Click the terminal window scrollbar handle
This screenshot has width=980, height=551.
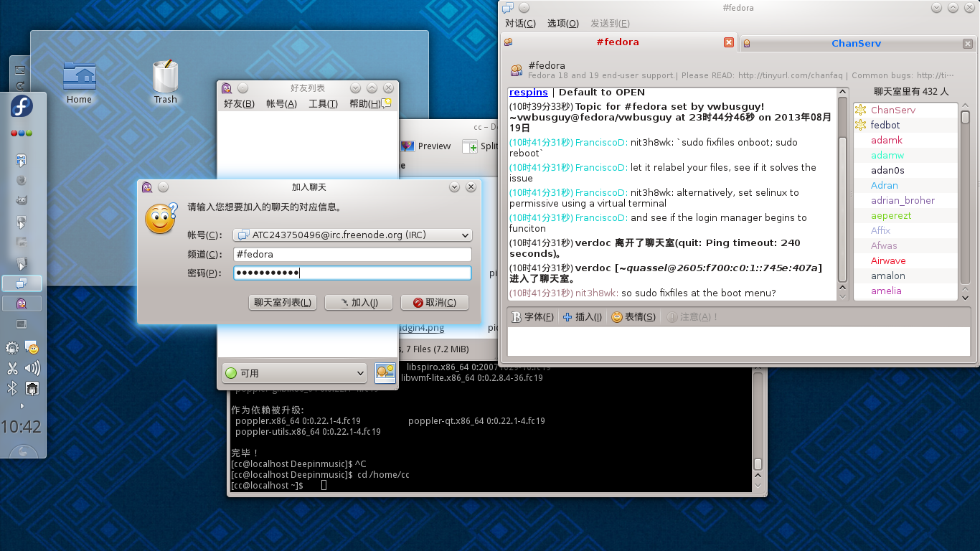click(758, 464)
